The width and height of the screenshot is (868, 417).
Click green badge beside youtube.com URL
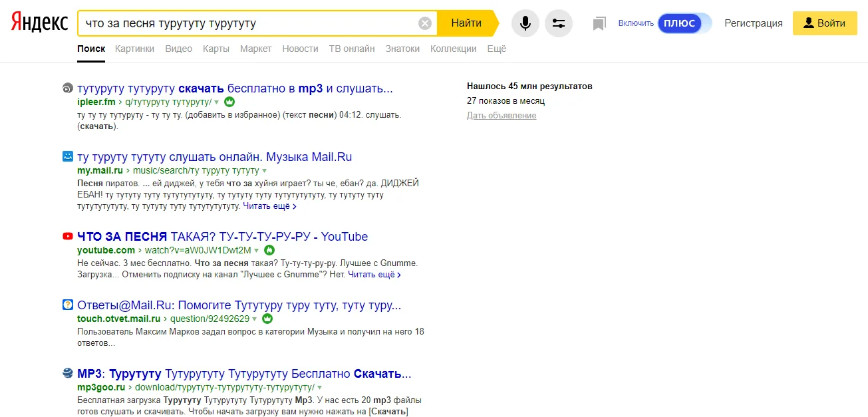[x=269, y=250]
